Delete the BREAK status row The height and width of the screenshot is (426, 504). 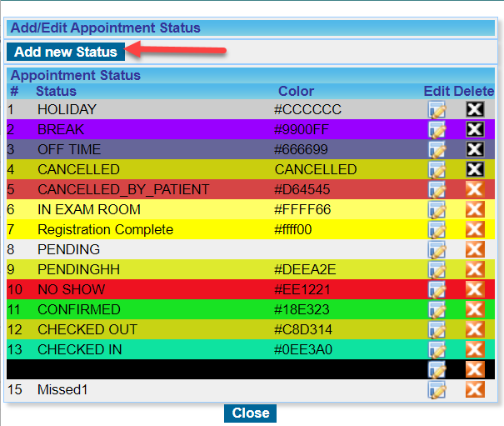[475, 129]
